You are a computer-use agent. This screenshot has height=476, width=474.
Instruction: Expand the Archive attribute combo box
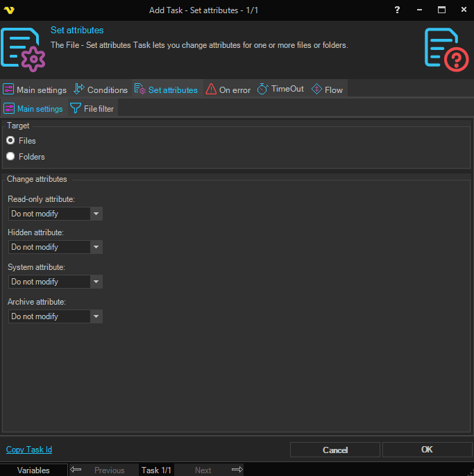point(96,316)
